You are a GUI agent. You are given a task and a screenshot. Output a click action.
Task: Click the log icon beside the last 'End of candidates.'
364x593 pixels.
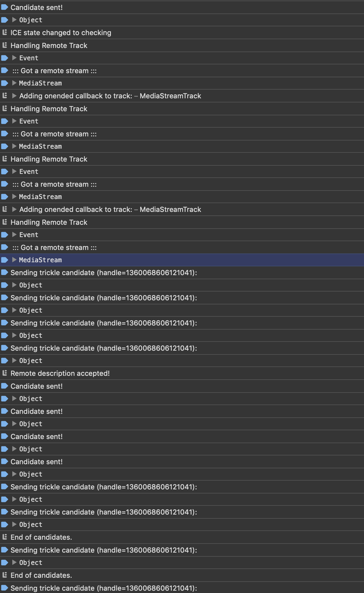[5, 575]
